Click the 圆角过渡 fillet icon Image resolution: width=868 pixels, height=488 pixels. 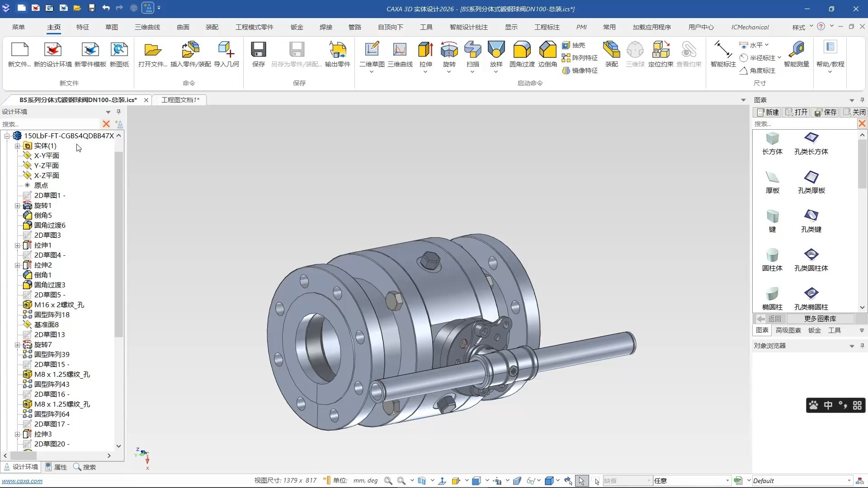[x=522, y=50]
